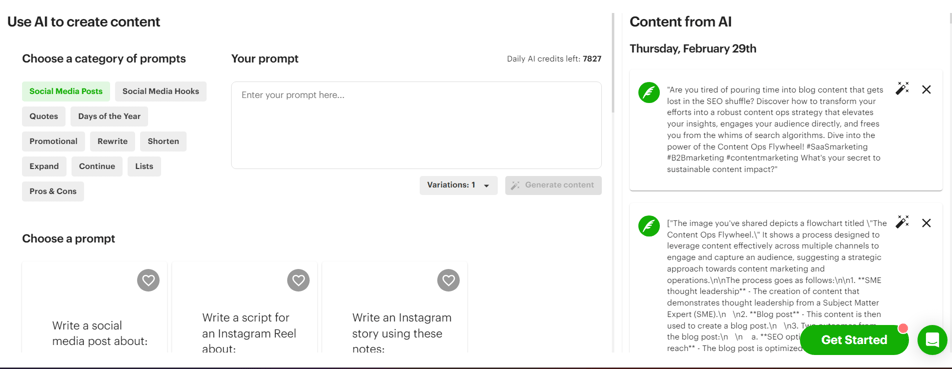Screen dimensions: 952x369
Task: Click green feather avatar on first result
Action: [648, 93]
